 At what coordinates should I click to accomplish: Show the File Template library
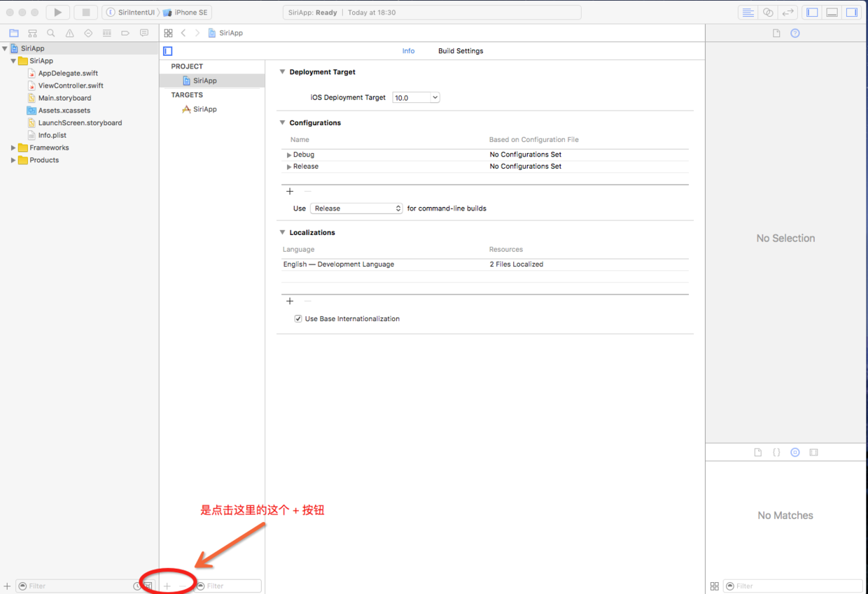[758, 453]
